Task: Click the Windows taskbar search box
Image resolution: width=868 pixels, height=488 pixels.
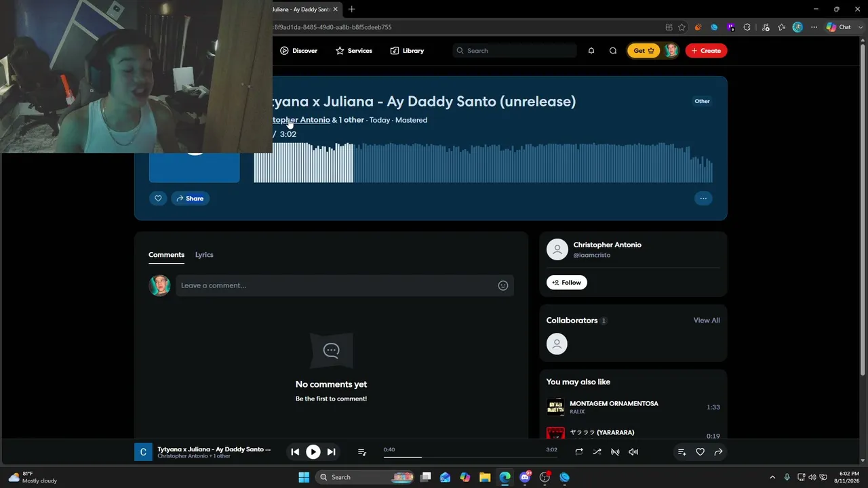Action: (366, 477)
